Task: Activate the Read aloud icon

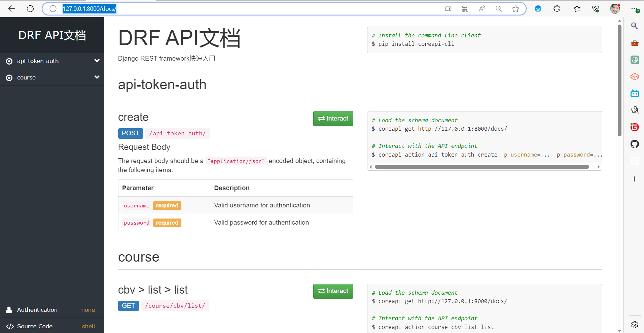Action: 482,9
